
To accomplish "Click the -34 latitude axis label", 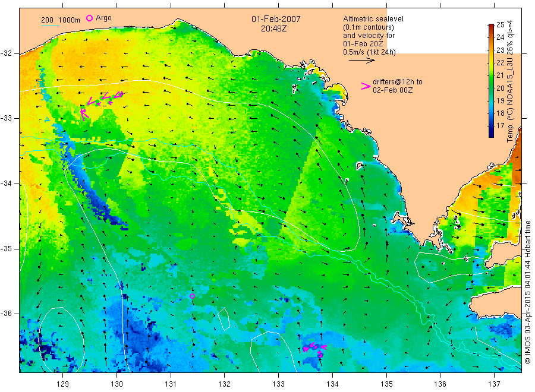I will pyautogui.click(x=6, y=184).
